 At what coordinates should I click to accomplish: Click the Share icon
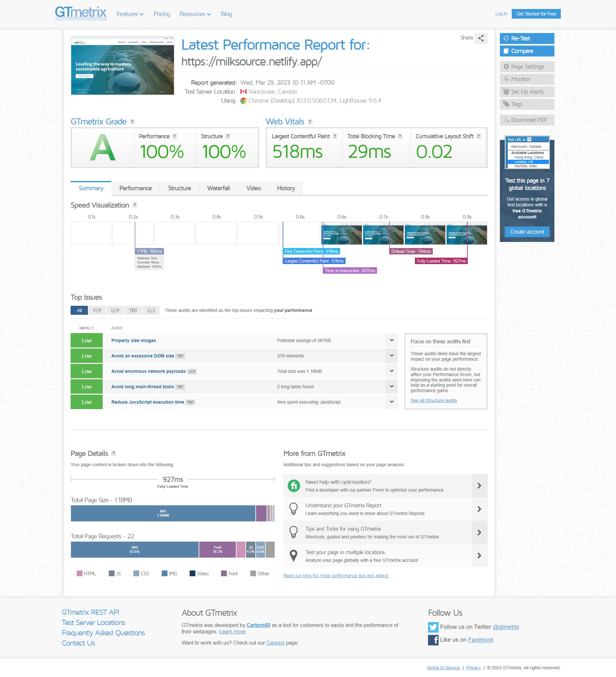coord(481,38)
